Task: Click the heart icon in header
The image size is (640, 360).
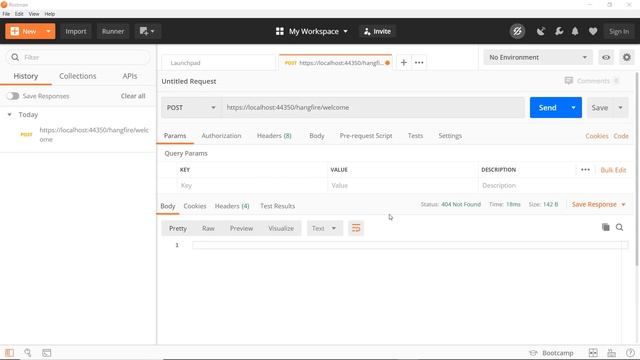Action: click(593, 31)
